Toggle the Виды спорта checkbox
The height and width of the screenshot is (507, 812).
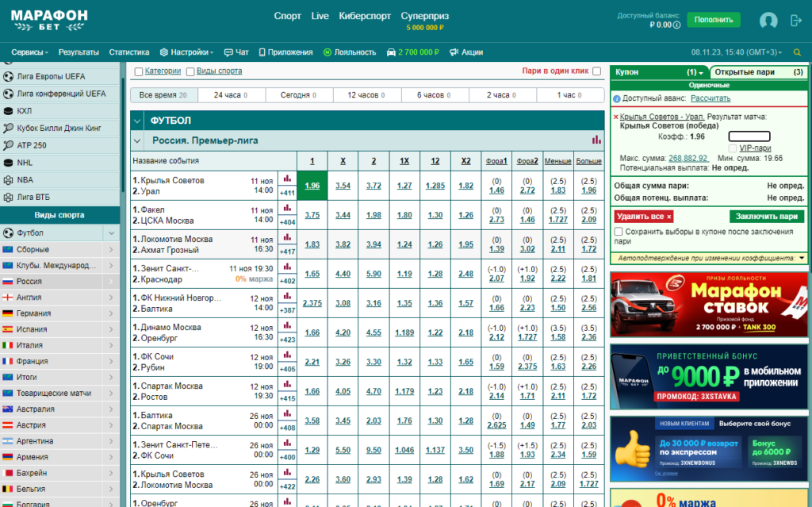click(190, 71)
